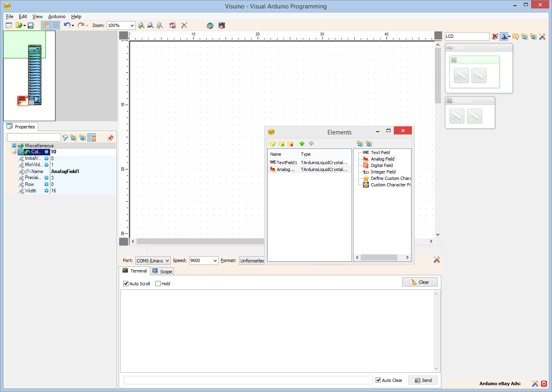Open the Undo history dropdown arrow
Image resolution: width=552 pixels, height=392 pixels.
(73, 26)
